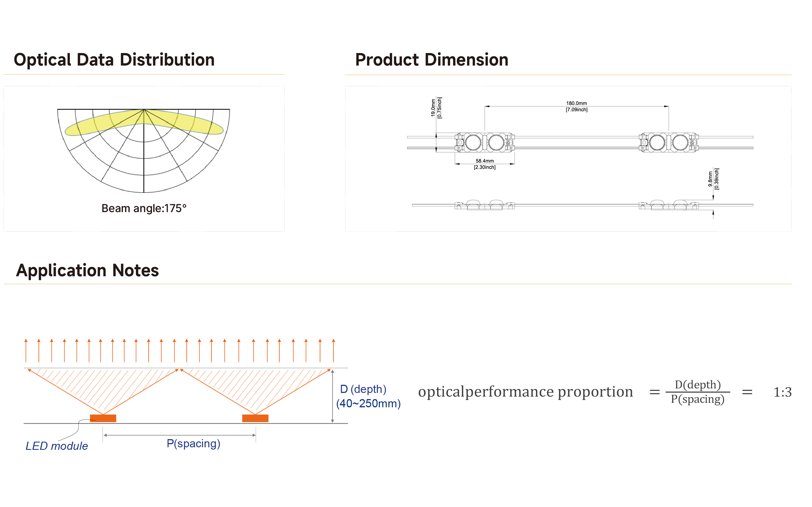
Task: Click the left LED module side-view profile
Action: click(484, 205)
